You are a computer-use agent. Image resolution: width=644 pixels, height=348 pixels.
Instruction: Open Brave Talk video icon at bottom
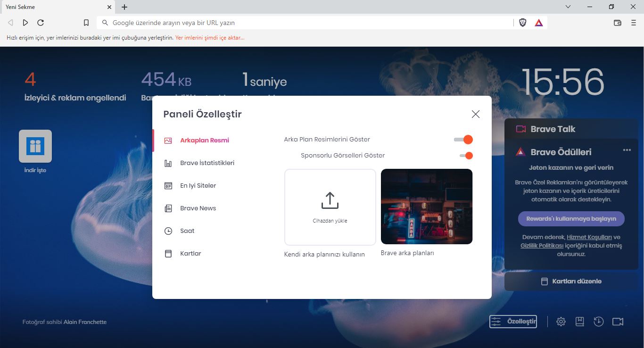(x=618, y=322)
